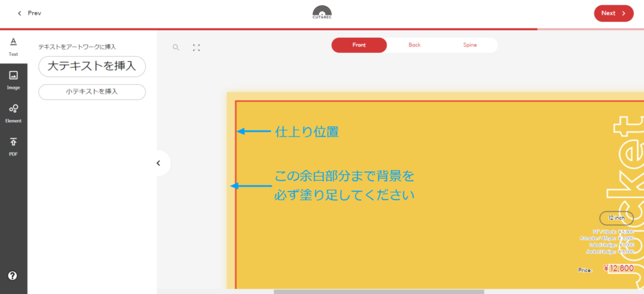
Task: Click the 小テキストを挿入 button
Action: tap(92, 92)
